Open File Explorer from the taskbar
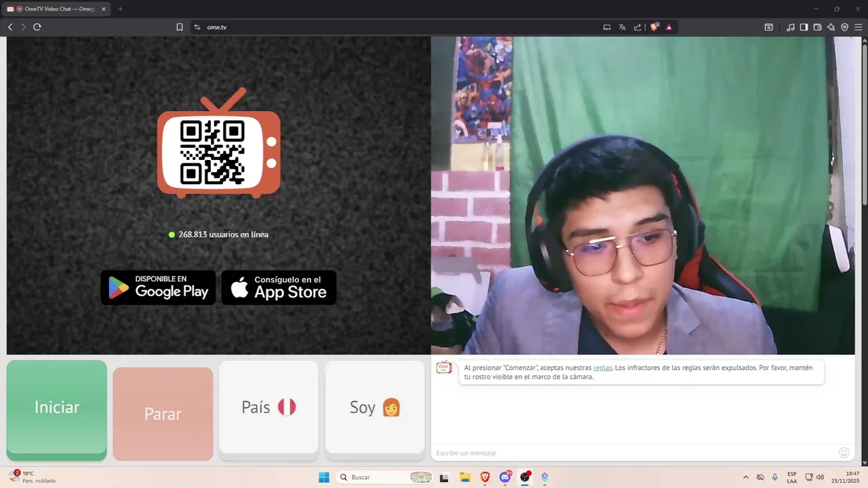The image size is (868, 488). click(x=465, y=477)
